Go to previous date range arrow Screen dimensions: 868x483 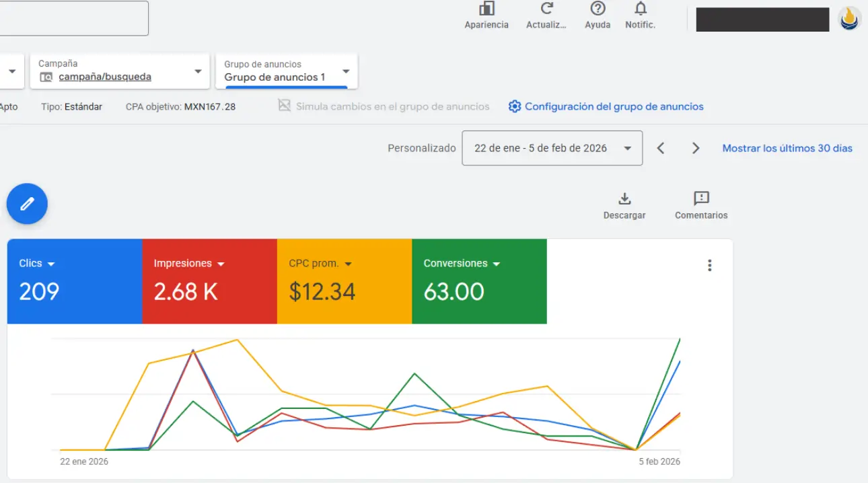(x=661, y=148)
